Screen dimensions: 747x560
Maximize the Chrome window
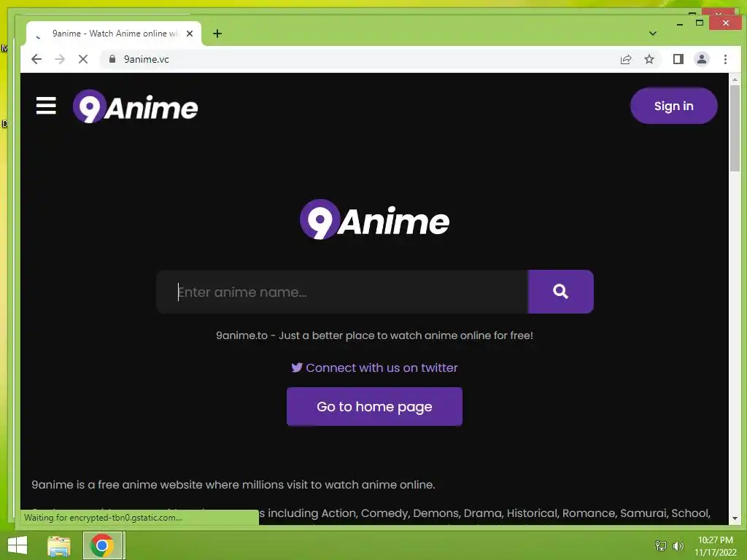pyautogui.click(x=700, y=23)
